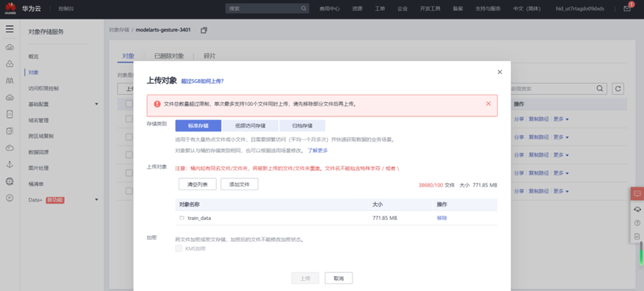644x291 pixels.
Task: Click the question mark help icon on right edge
Action: tap(637, 223)
